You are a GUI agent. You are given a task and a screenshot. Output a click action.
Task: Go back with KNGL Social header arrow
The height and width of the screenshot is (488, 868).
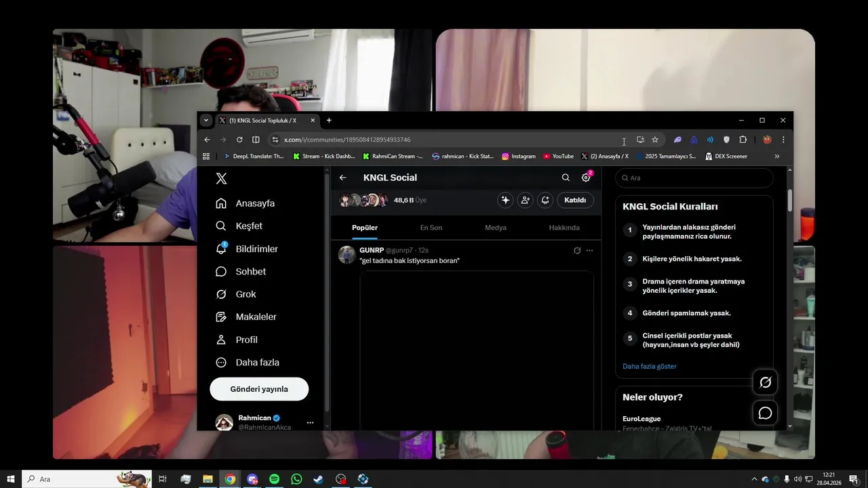click(x=343, y=178)
